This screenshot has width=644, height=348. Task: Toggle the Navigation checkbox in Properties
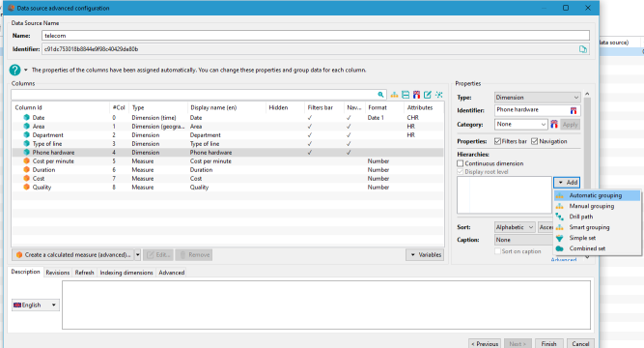pyautogui.click(x=534, y=141)
